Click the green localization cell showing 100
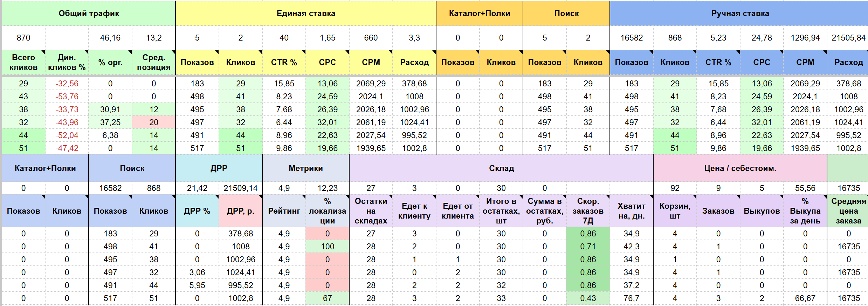 pyautogui.click(x=328, y=247)
